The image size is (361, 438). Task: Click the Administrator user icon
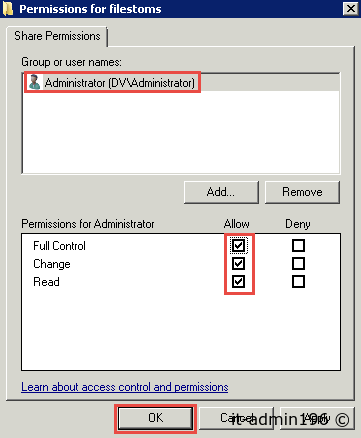coord(34,82)
